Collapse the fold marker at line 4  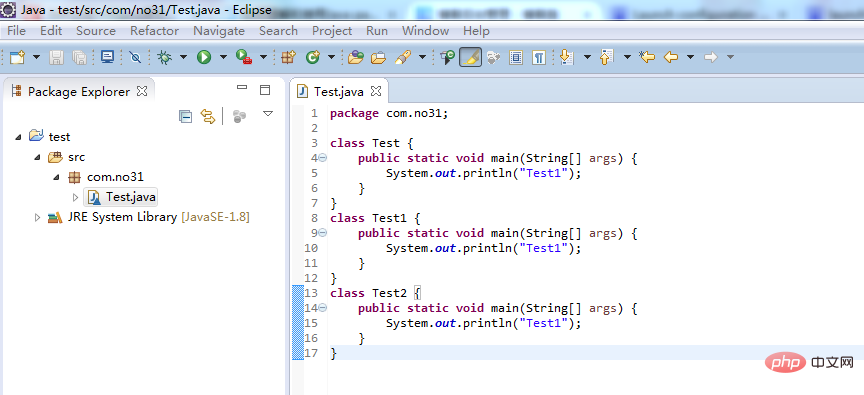pyautogui.click(x=323, y=158)
